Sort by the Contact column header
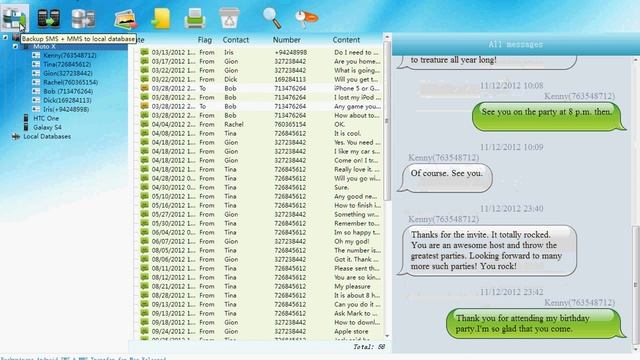 (236, 40)
